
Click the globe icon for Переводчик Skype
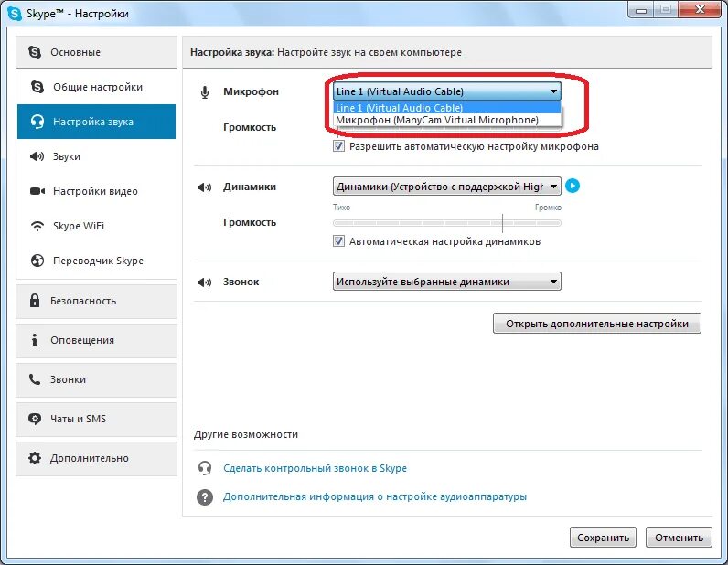tap(37, 261)
